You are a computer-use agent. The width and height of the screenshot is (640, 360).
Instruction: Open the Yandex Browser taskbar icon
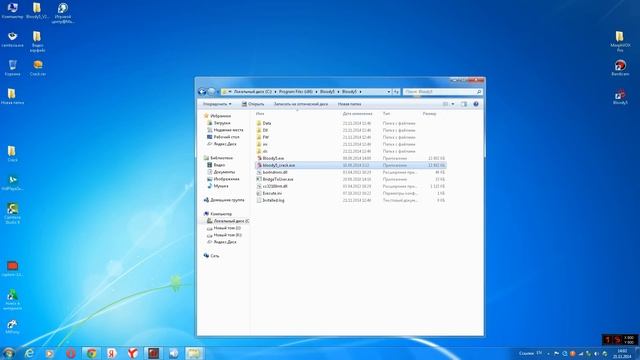point(133,353)
